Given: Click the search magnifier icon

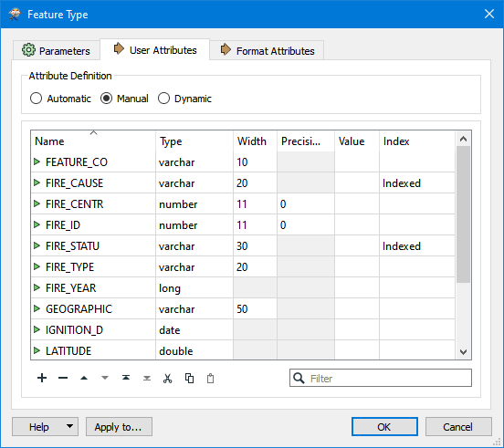Looking at the screenshot, I should (x=299, y=378).
